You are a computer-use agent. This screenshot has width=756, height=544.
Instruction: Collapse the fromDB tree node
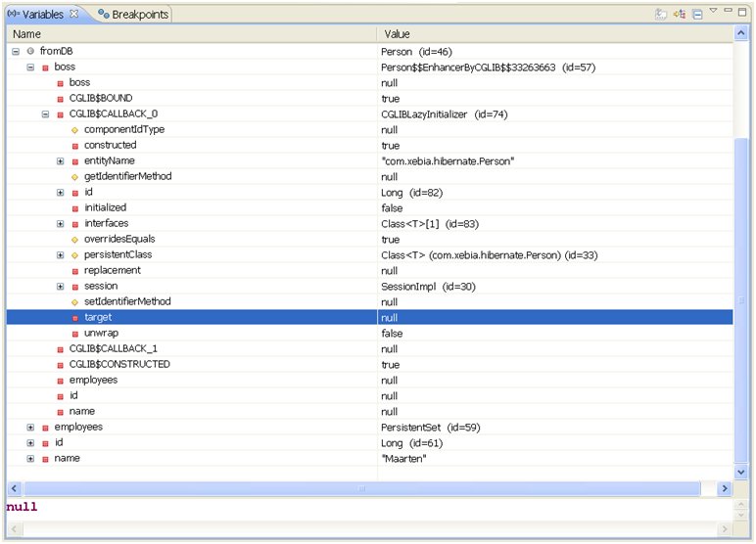16,51
